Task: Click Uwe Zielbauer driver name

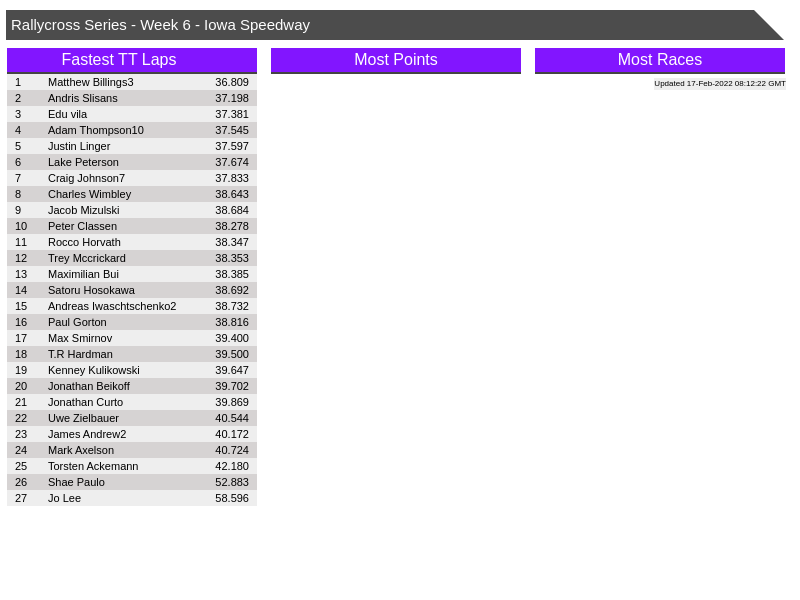Action: (83, 418)
